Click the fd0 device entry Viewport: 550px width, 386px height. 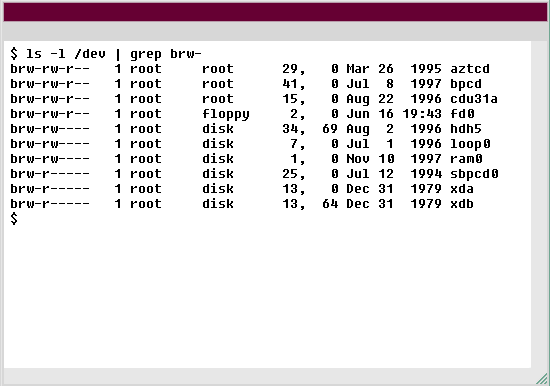click(462, 114)
